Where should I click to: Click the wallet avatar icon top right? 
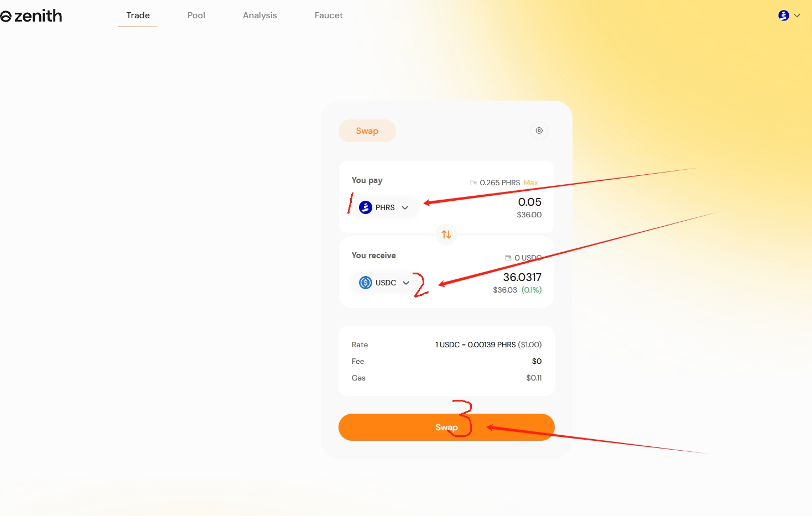[x=783, y=15]
